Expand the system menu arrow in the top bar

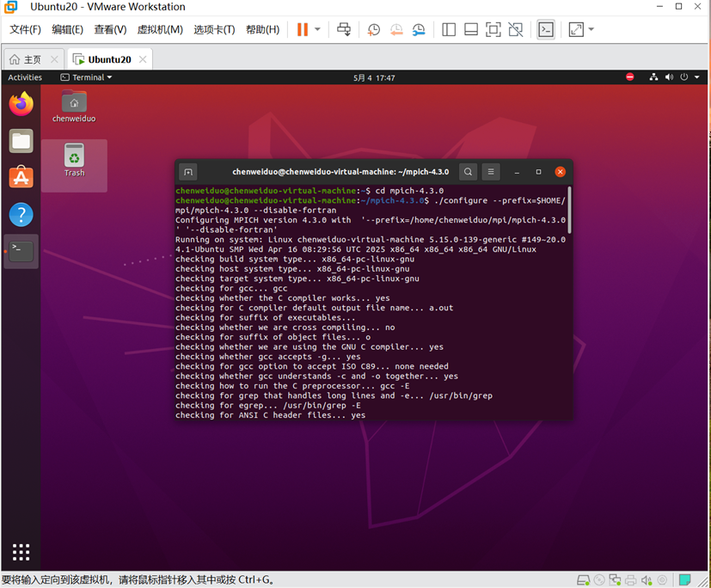point(697,77)
